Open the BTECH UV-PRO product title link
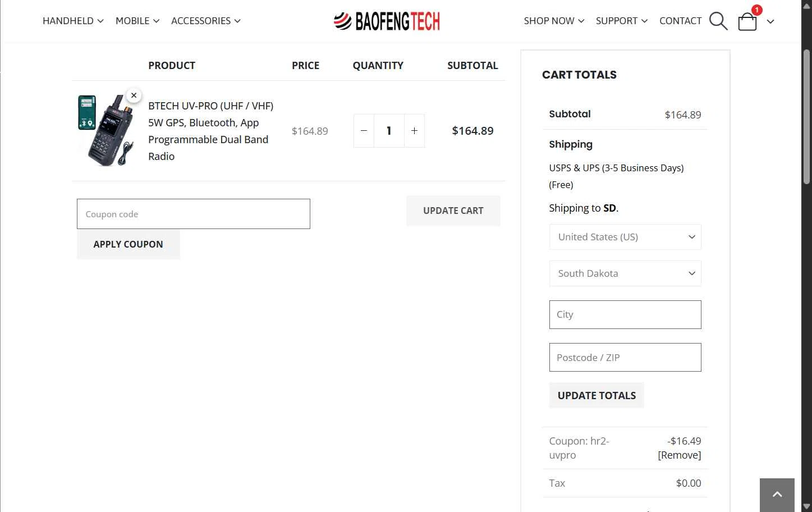Viewport: 812px width, 512px height. tap(211, 131)
